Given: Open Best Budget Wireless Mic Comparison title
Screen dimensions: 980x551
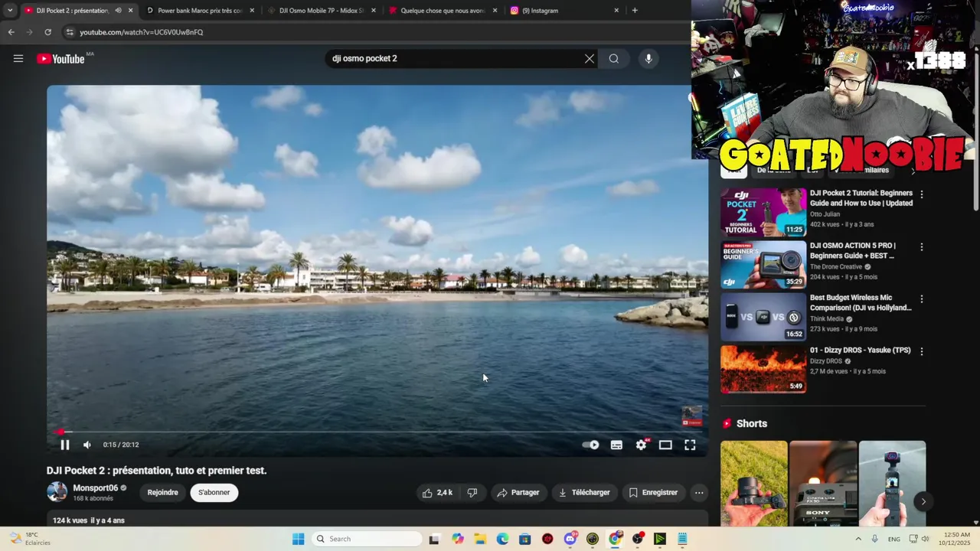Looking at the screenshot, I should (x=861, y=302).
